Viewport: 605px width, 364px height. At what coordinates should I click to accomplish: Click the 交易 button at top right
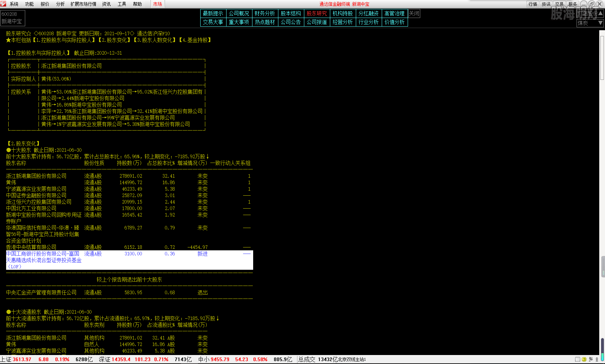pos(559,4)
